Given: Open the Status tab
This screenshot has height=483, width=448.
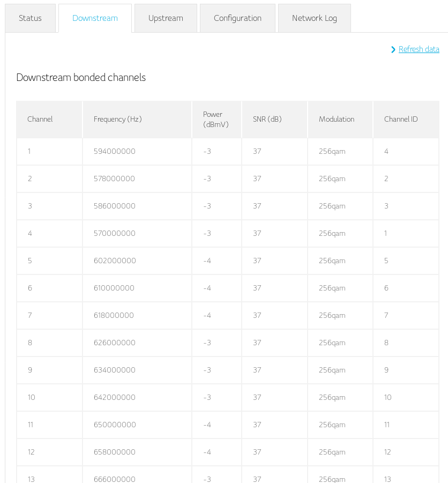Looking at the screenshot, I should (x=30, y=18).
